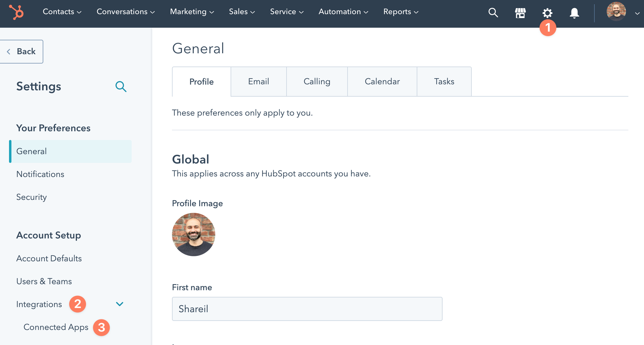644x345 pixels.
Task: Expand the account menu caret
Action: (x=637, y=13)
